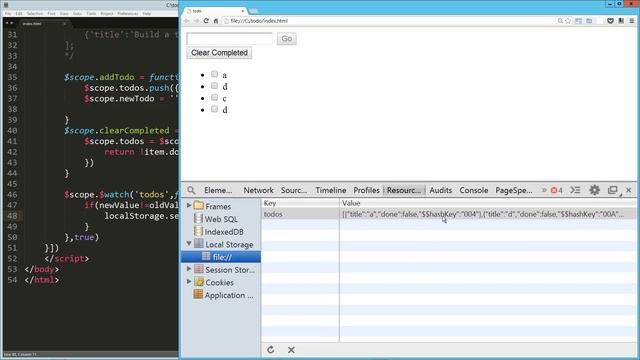Screen dimensions: 640x360
Task: Open Sublime's File menu
Action: pyautogui.click(x=8, y=13)
